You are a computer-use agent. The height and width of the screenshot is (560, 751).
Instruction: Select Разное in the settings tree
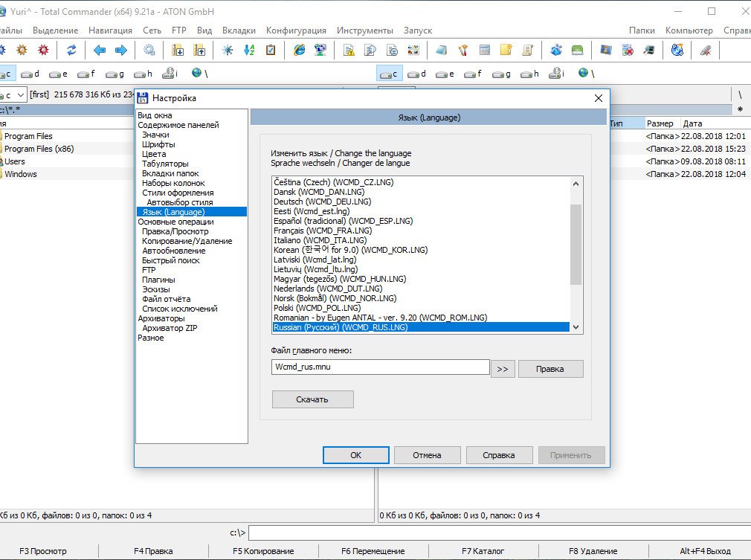pos(151,337)
